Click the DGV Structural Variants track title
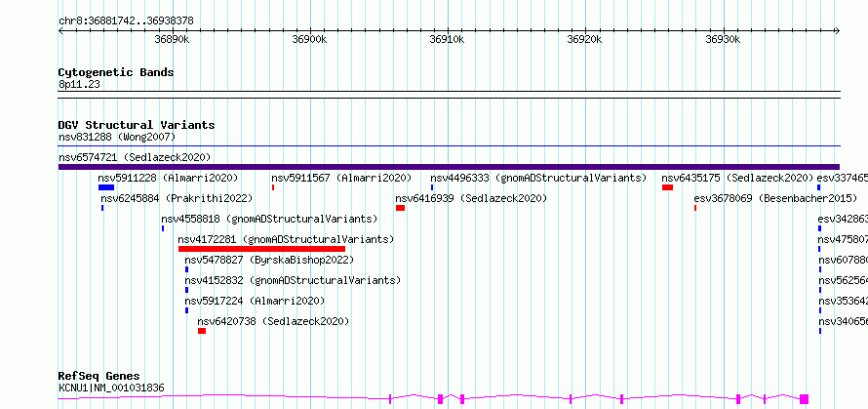 point(137,125)
